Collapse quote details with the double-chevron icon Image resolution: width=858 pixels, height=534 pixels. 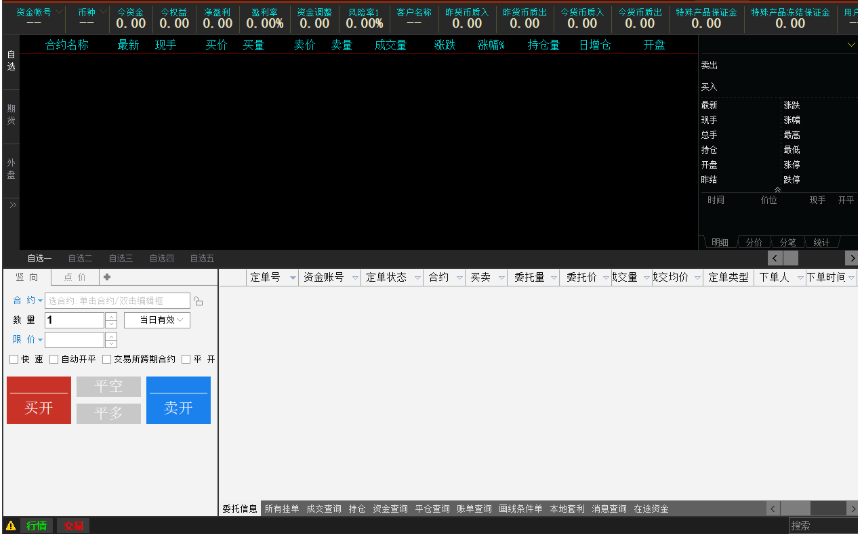click(777, 189)
